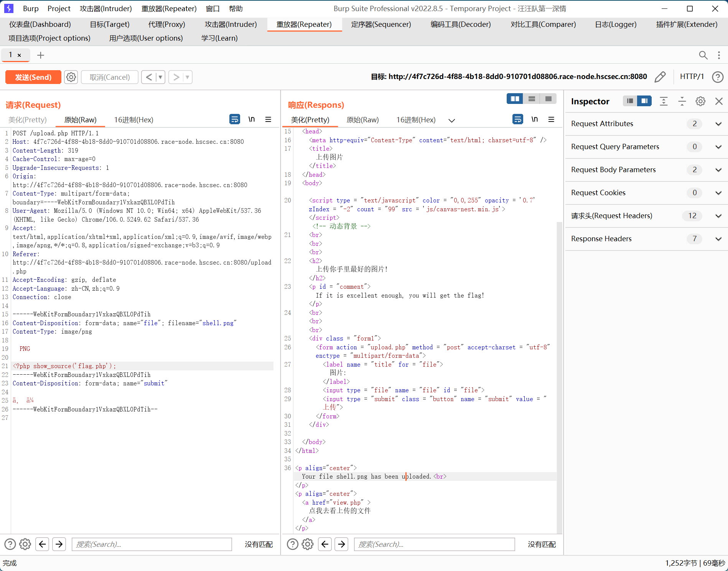Open next-history dropdown arrow

(x=188, y=77)
